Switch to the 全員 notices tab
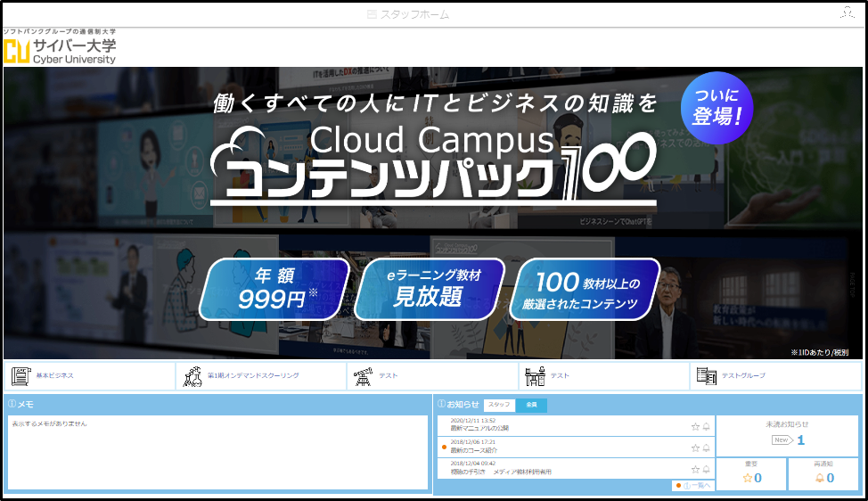This screenshot has height=501, width=868. (531, 406)
